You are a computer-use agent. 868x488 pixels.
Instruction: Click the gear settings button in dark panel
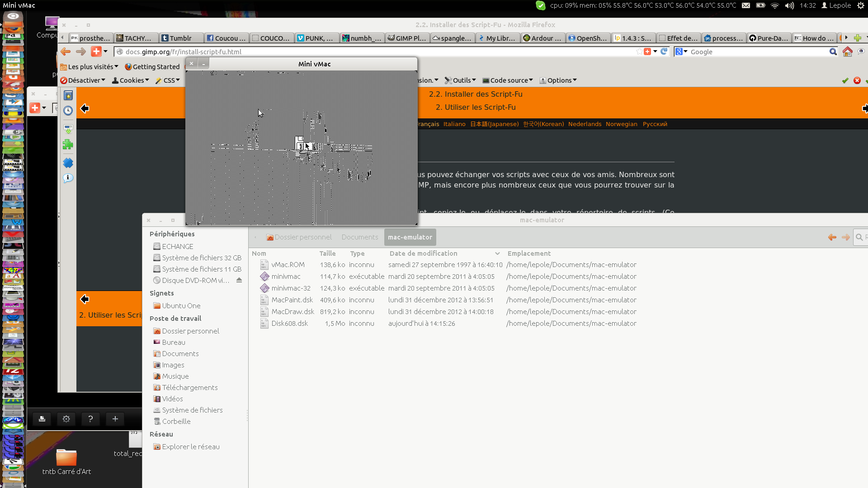point(66,419)
